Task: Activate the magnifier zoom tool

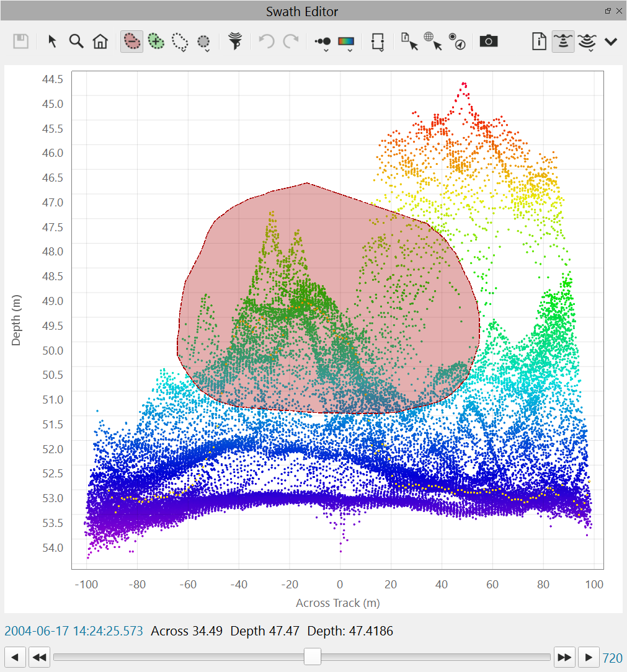Action: [76, 42]
